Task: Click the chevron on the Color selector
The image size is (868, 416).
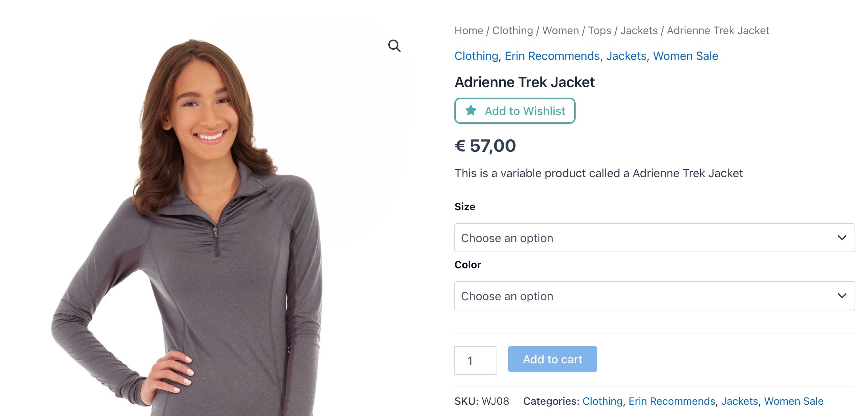Action: tap(843, 296)
